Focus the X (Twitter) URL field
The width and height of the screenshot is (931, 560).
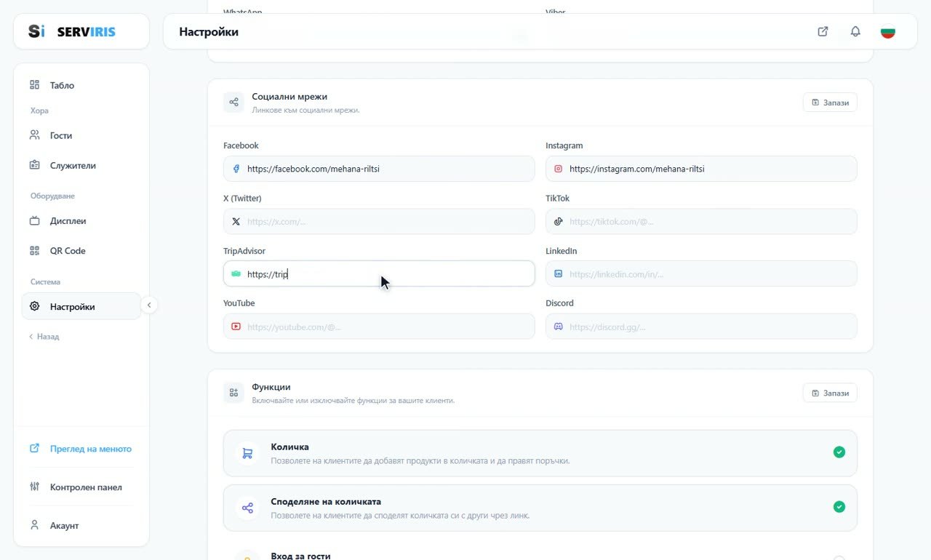tap(379, 221)
